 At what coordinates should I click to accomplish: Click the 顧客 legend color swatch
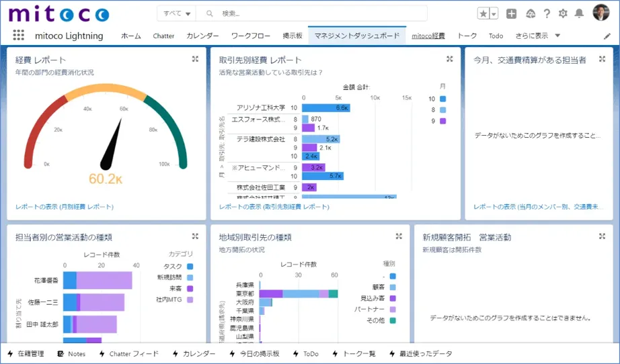[393, 287]
